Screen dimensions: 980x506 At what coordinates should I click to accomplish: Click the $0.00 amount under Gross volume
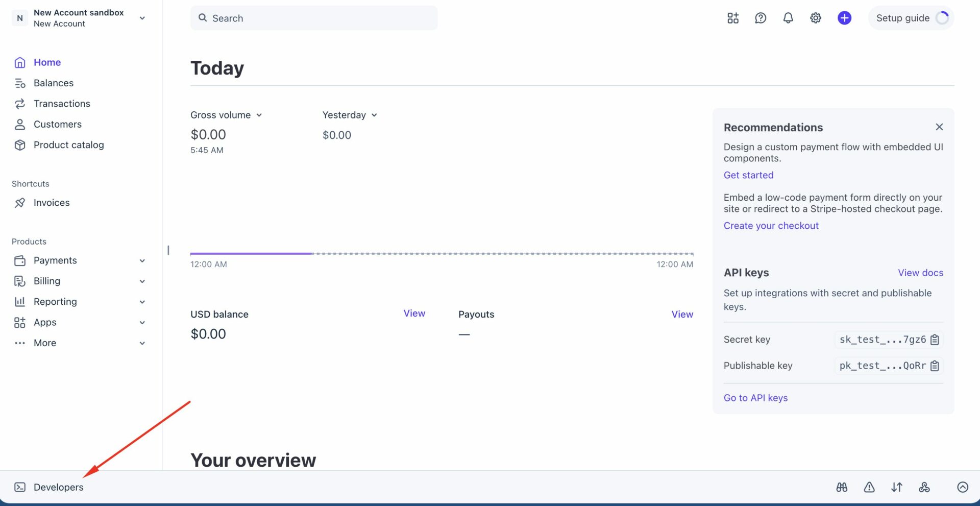(208, 135)
